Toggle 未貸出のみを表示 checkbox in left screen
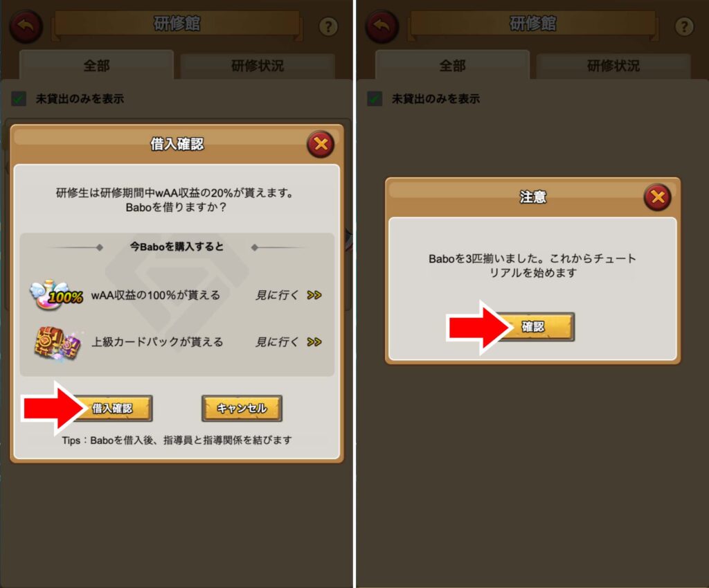 click(19, 98)
